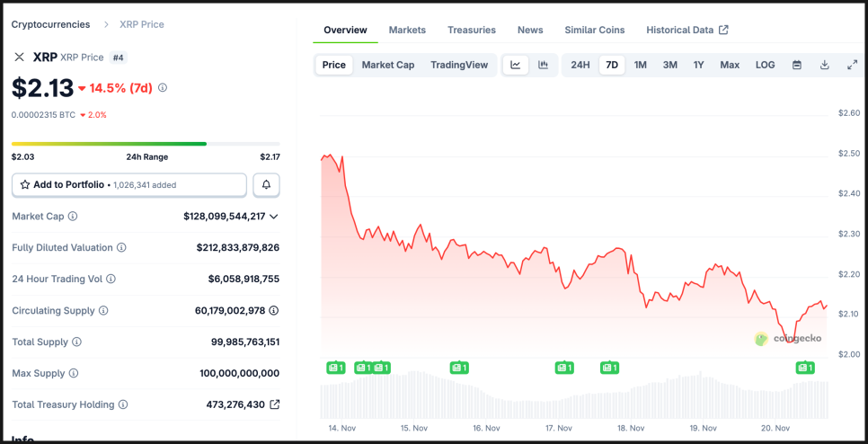The image size is (868, 444).
Task: Toggle LOG scale on chart
Action: coord(765,65)
